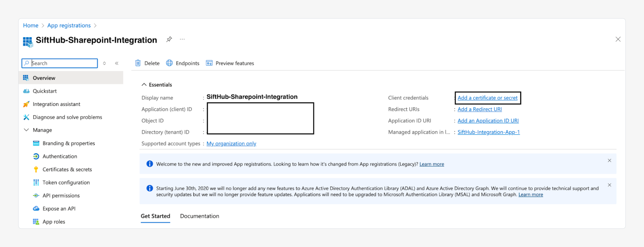Open the more options ellipsis menu
Screen dimensions: 644x247
pos(182,39)
